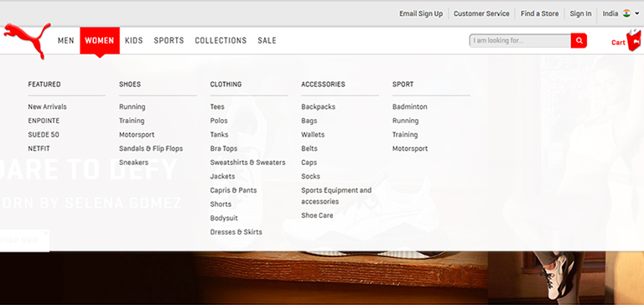Select Bags under Accessories
This screenshot has width=644, height=305.
pos(309,121)
